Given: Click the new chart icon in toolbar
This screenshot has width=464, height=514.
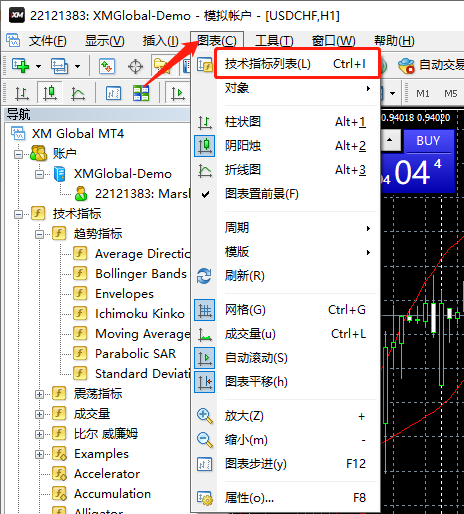Looking at the screenshot, I should pyautogui.click(x=20, y=66).
